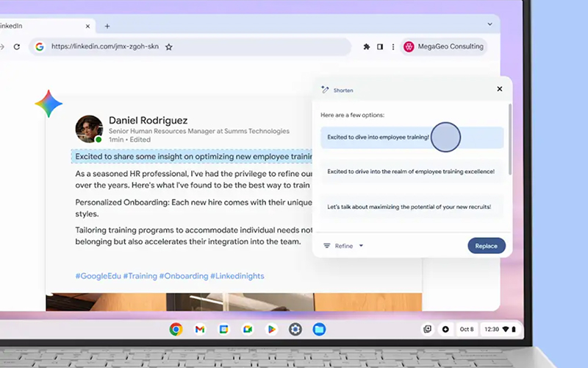
Task: Click the Chrome icon in the shelf
Action: pyautogui.click(x=176, y=329)
